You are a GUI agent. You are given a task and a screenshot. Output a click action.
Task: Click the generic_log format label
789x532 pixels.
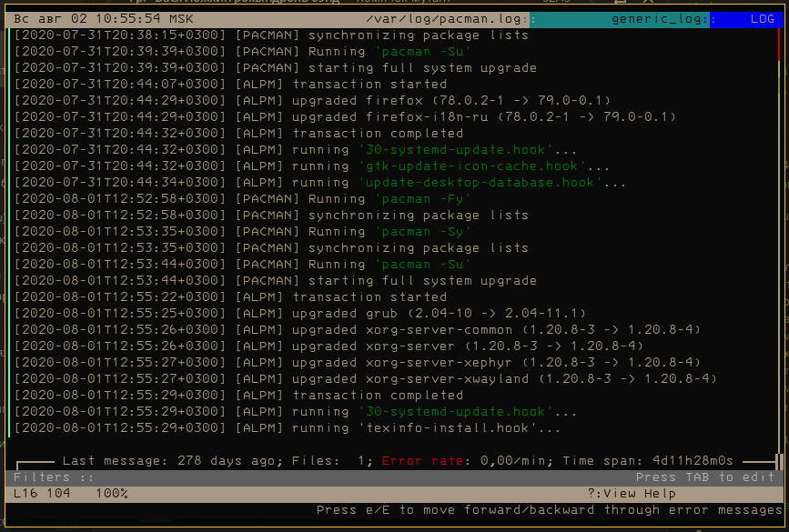pyautogui.click(x=656, y=19)
